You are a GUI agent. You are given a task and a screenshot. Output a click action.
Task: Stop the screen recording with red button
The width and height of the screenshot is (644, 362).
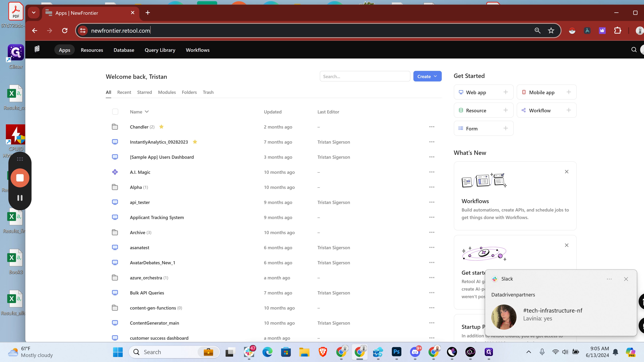coord(20,178)
